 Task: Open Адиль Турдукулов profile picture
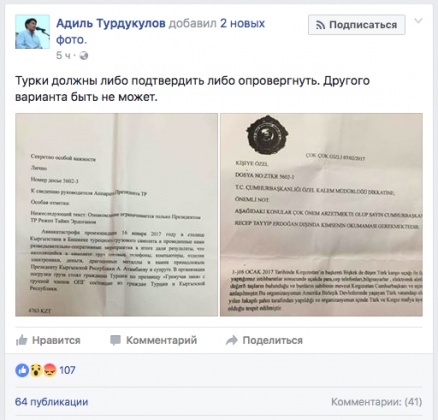tap(32, 32)
